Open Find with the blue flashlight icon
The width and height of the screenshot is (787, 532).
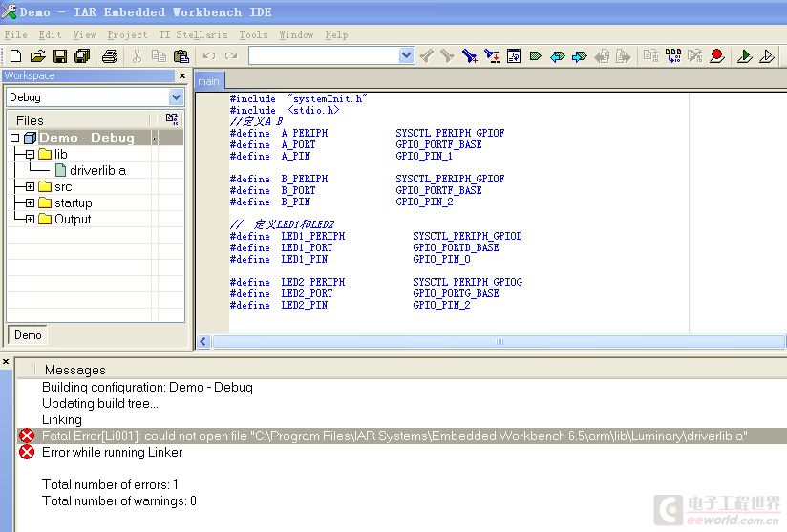point(469,55)
